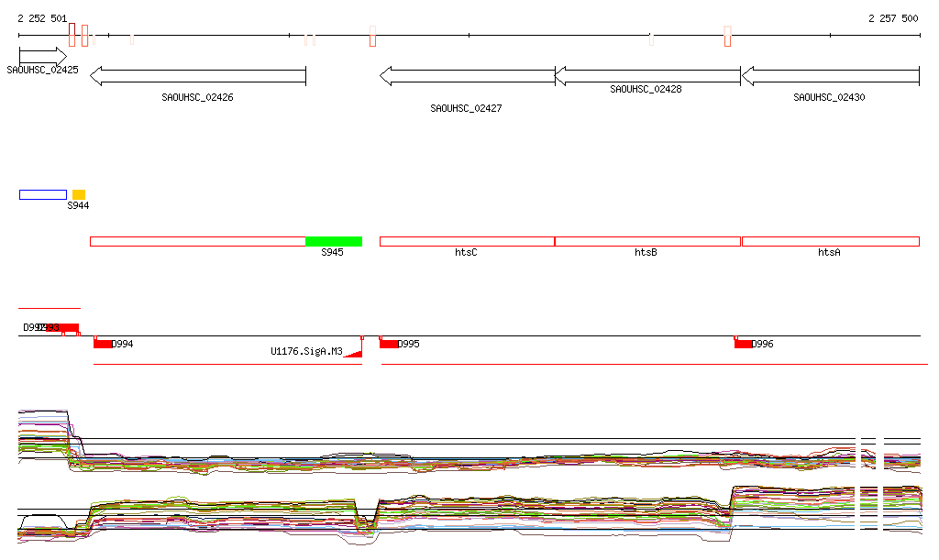
Task: Click the yellow S944 segment box
Action: [x=79, y=194]
